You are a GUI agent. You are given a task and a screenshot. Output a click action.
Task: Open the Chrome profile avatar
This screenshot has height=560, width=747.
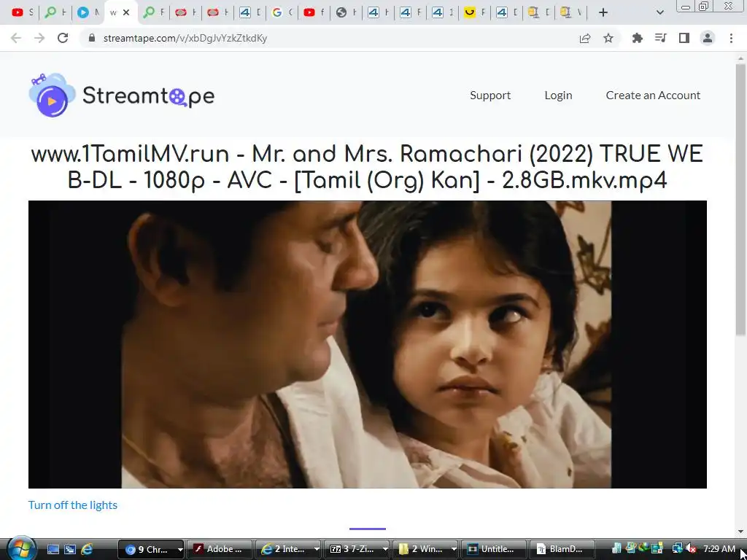708,38
